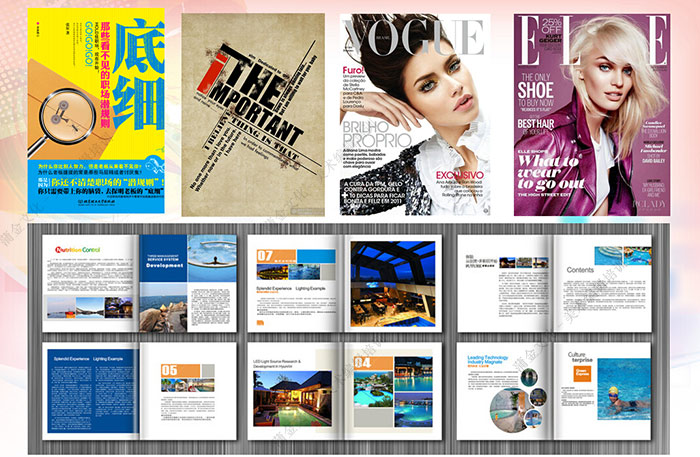Select the Culture Enterprise swimmer spread

[554, 391]
